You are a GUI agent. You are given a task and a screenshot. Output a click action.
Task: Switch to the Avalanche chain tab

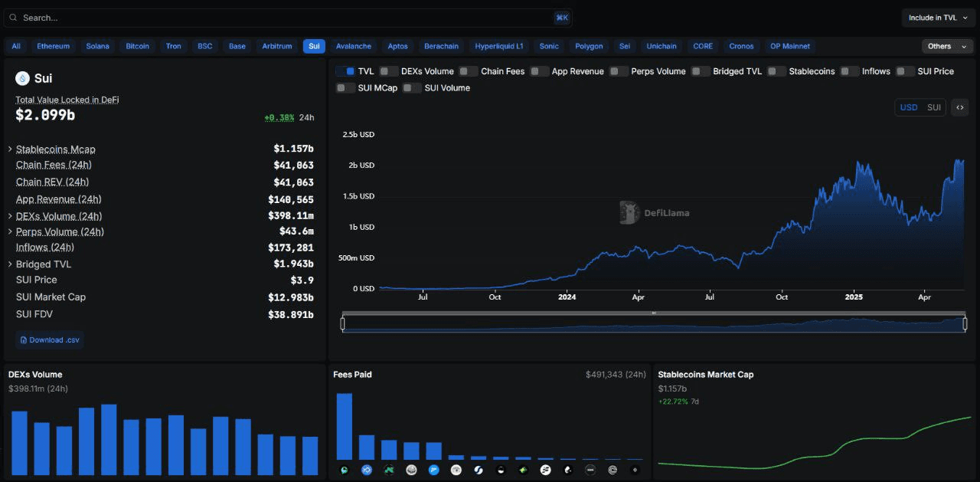pos(354,46)
